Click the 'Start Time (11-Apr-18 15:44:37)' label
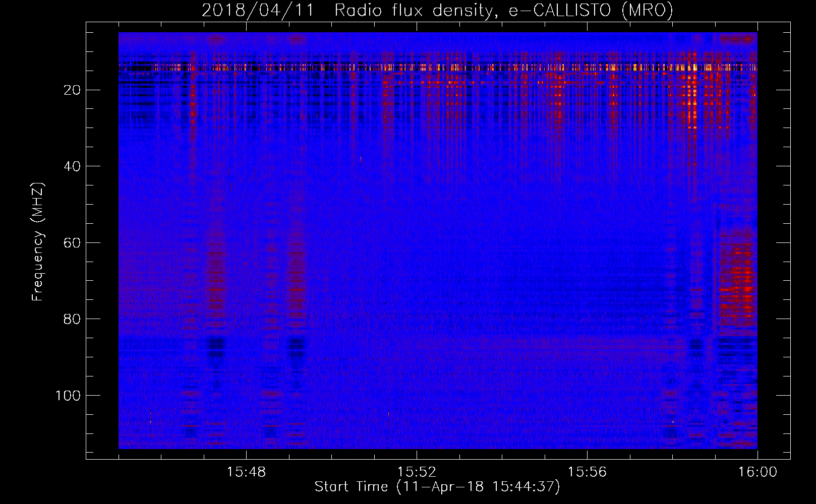Screen dimensions: 816x504 coord(437,487)
